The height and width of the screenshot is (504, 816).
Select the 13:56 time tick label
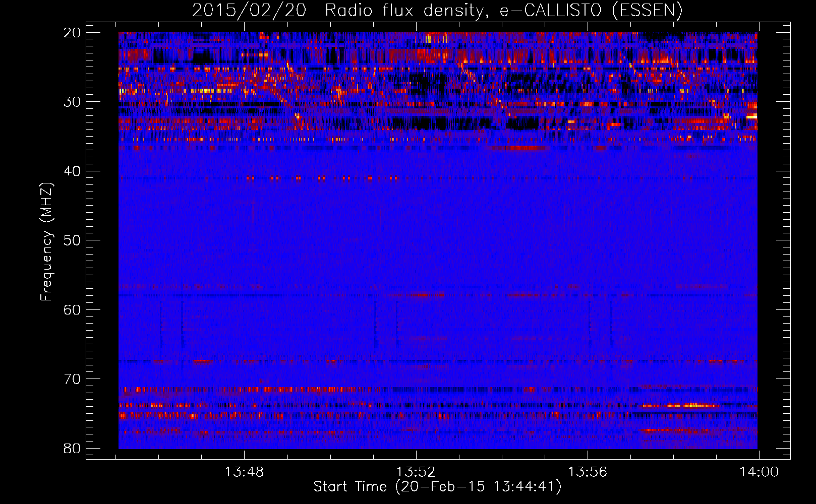[588, 472]
